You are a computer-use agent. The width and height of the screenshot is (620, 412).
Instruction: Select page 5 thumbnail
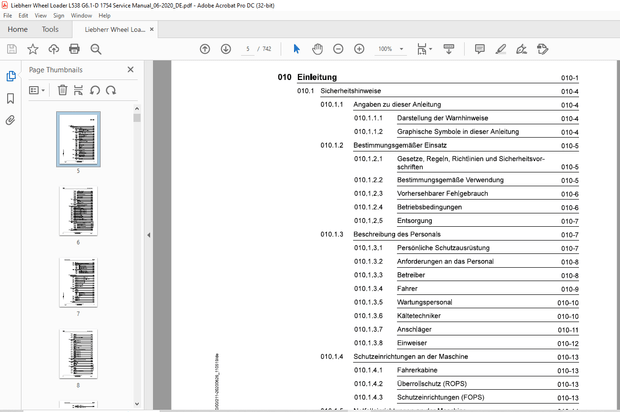(78, 139)
